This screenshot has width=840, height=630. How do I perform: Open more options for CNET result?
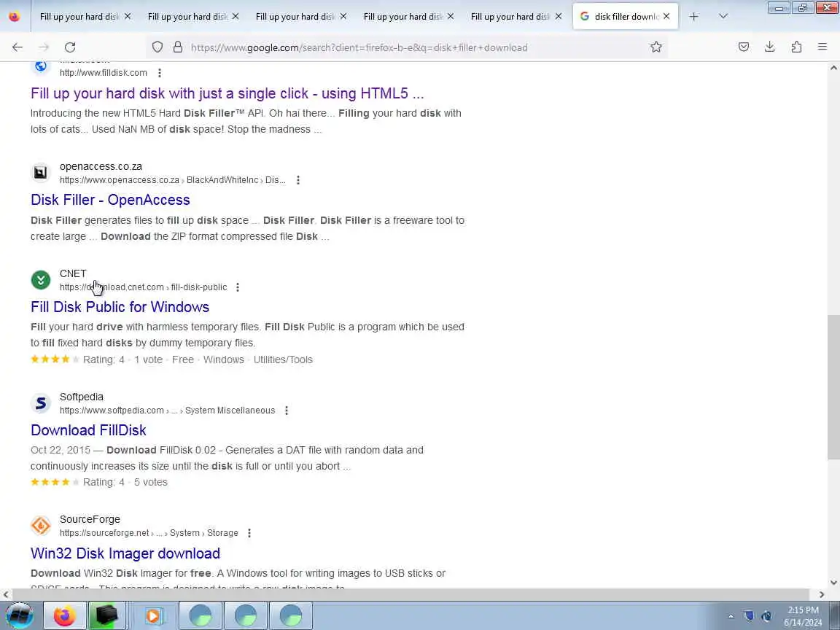[237, 287]
